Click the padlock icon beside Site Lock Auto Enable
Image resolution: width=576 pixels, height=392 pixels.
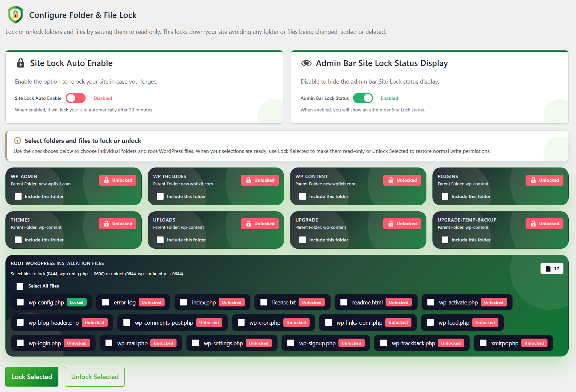click(21, 63)
